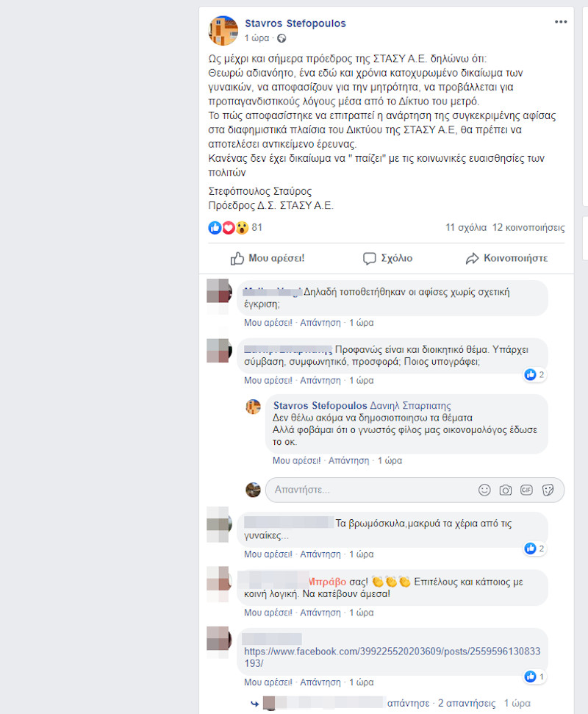The image size is (588, 714).
Task: Show the 11 σχόλια comments
Action: [466, 227]
